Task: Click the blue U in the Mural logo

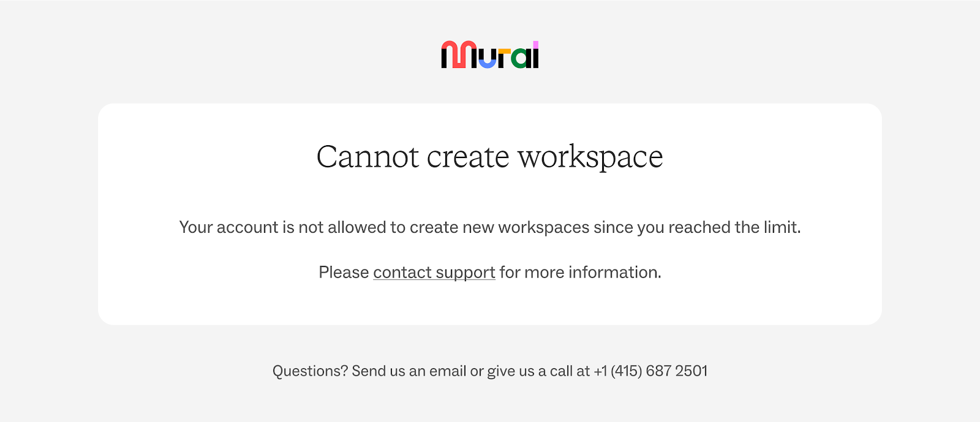Action: [488, 59]
